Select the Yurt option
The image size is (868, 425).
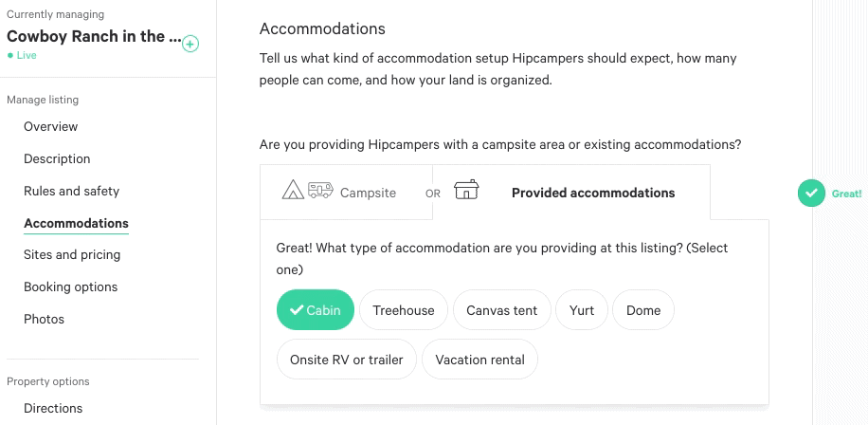582,310
